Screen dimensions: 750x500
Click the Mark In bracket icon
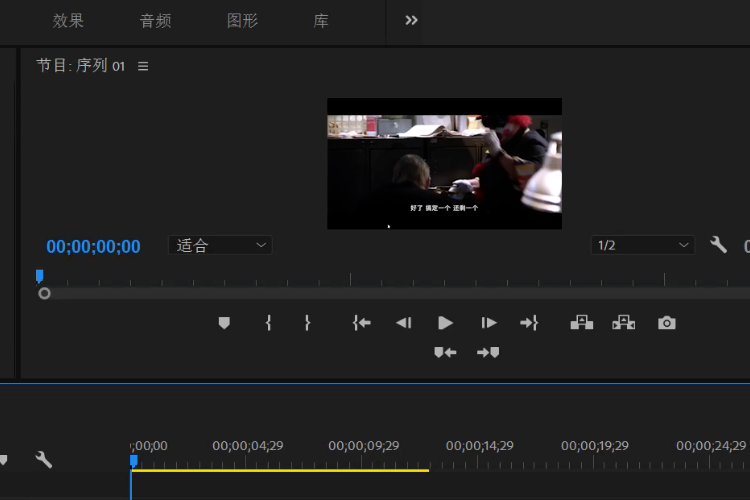[268, 323]
